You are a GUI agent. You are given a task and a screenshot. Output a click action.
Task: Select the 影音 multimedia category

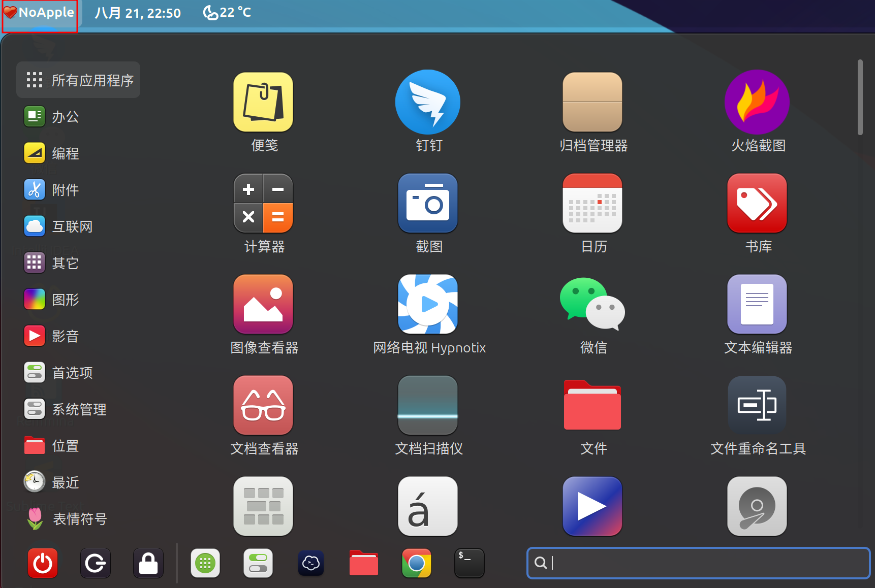(x=78, y=336)
